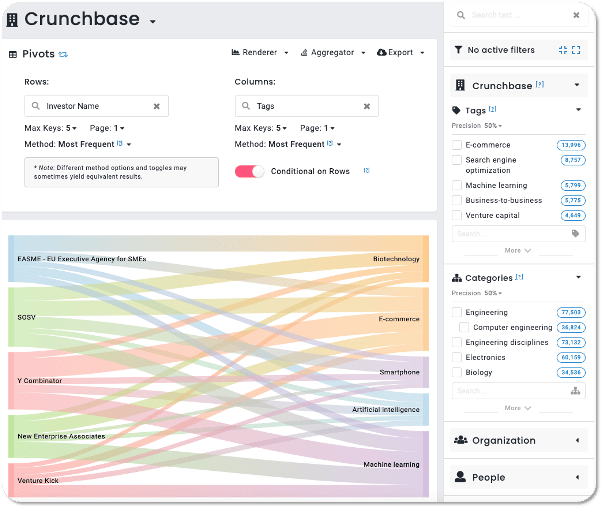Click the magnifier icon in top search box
Viewport: 603px width, 509px height.
pyautogui.click(x=461, y=15)
